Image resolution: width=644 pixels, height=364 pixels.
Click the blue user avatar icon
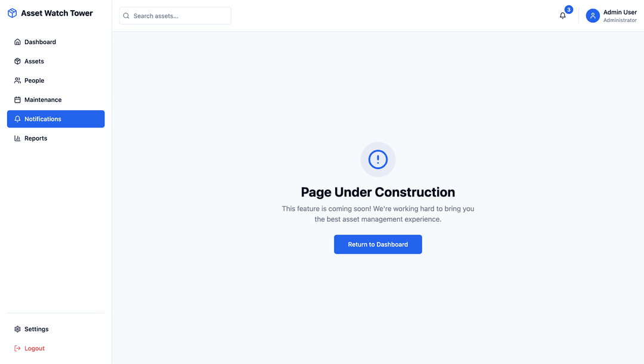(593, 16)
